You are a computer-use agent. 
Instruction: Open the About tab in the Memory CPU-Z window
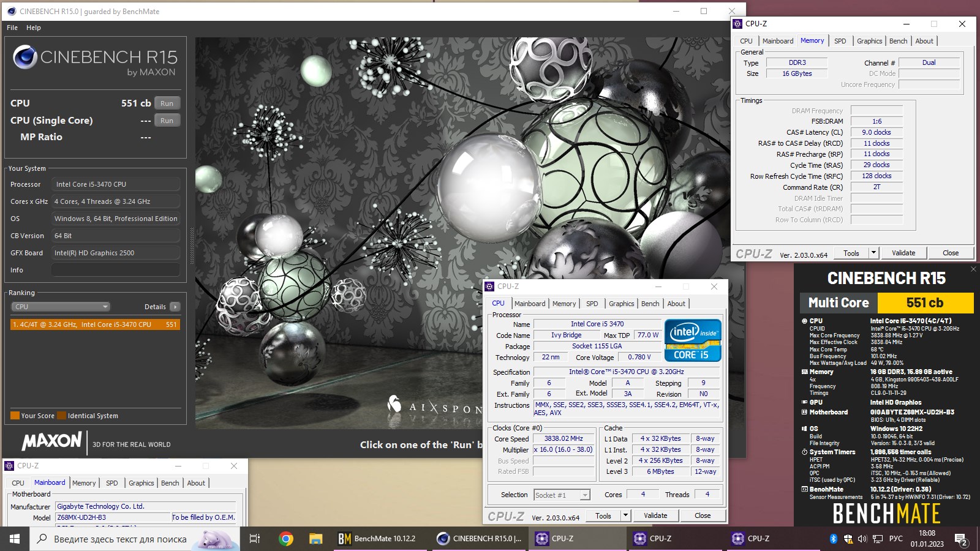click(924, 41)
